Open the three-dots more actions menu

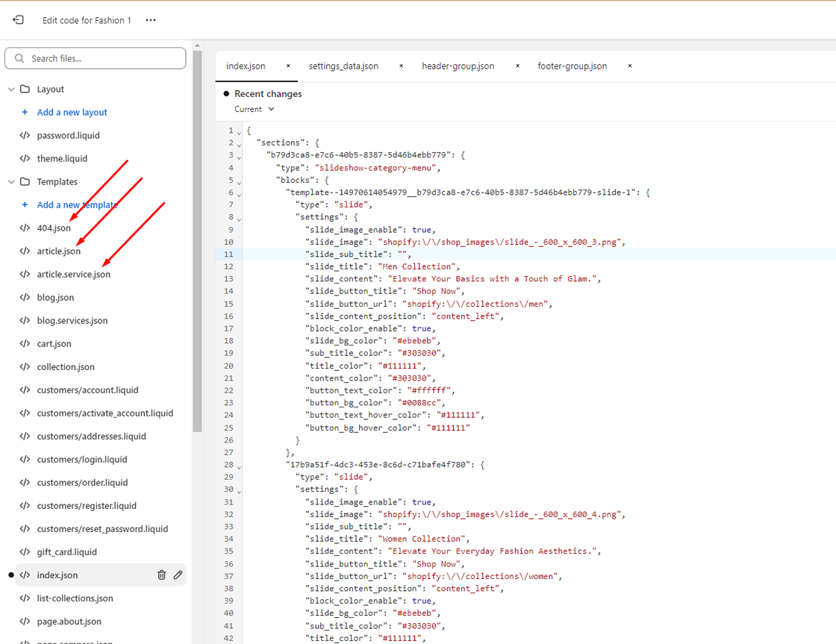click(151, 20)
